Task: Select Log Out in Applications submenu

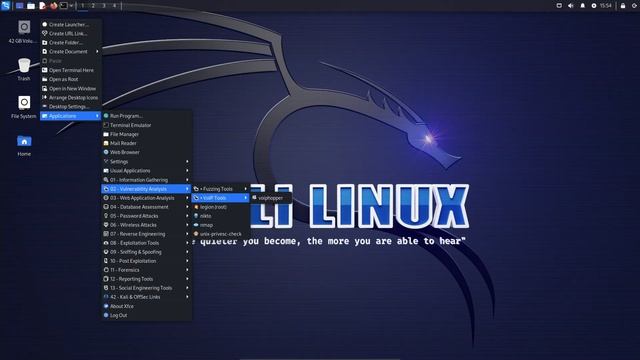Action: pyautogui.click(x=147, y=315)
